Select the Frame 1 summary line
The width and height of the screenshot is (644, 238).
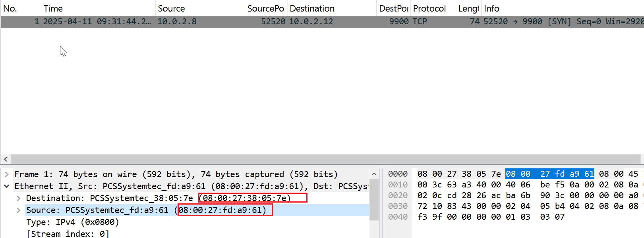[176, 174]
